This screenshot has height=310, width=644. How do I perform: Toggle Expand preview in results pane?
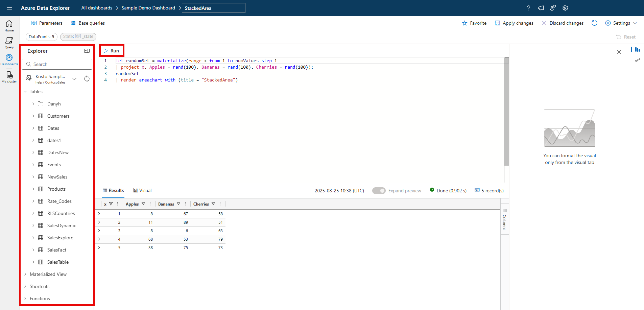379,191
